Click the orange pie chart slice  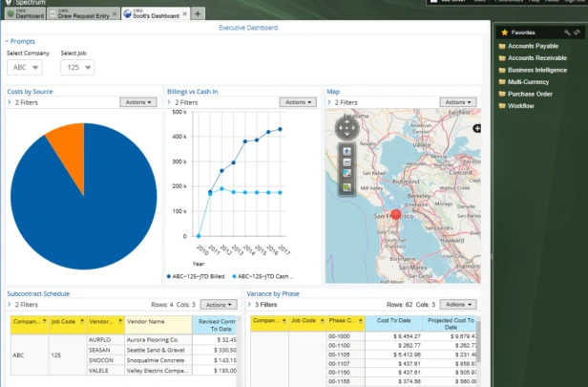click(x=70, y=150)
